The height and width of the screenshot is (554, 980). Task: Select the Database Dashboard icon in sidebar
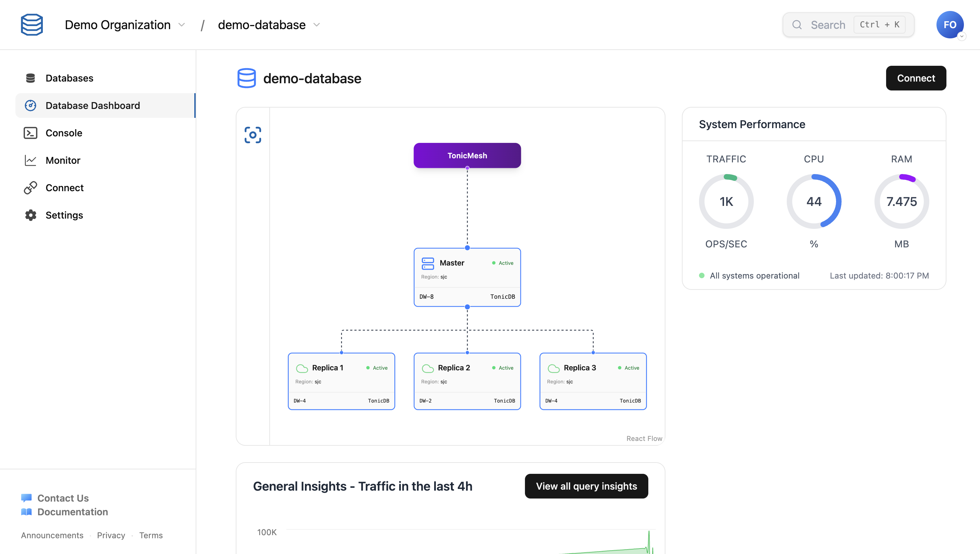pyautogui.click(x=30, y=106)
